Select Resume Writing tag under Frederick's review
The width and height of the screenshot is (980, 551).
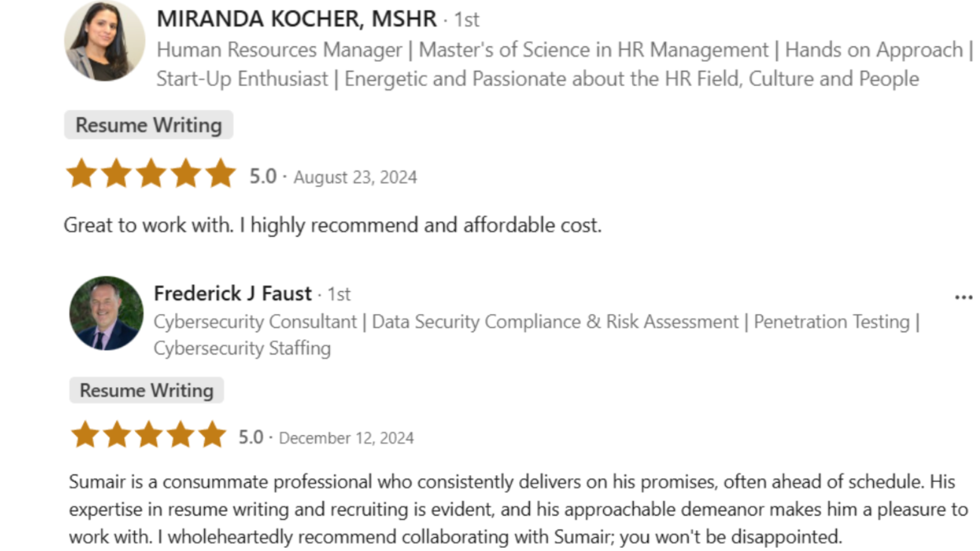(146, 390)
